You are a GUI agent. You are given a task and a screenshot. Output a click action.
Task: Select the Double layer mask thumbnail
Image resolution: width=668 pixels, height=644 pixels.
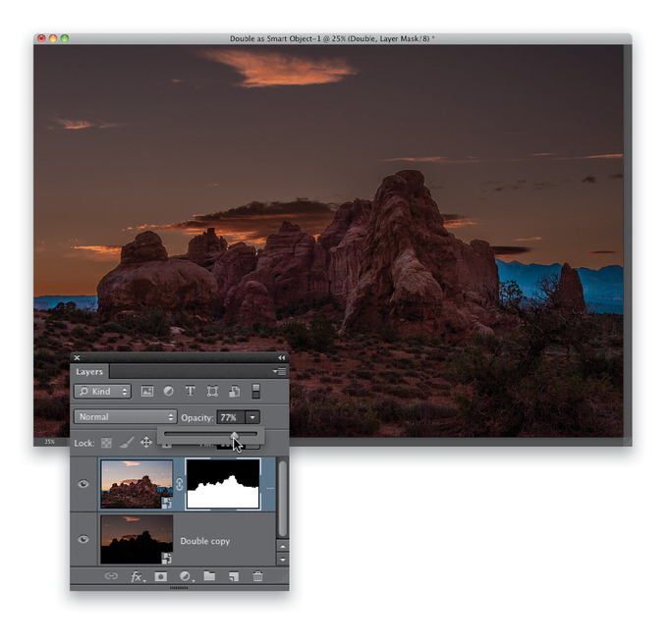(x=223, y=484)
